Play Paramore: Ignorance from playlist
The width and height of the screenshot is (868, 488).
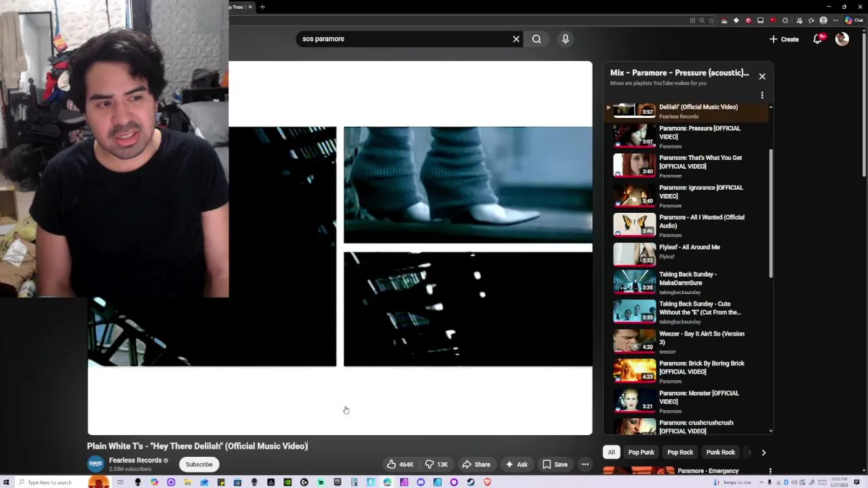coord(686,196)
